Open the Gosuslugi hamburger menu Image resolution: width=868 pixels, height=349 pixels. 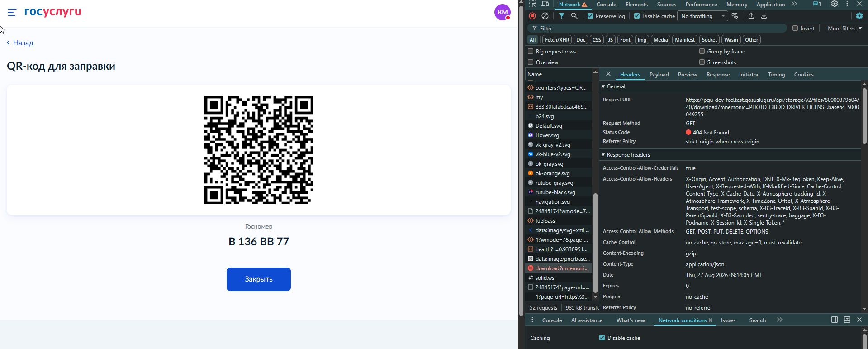coord(12,12)
